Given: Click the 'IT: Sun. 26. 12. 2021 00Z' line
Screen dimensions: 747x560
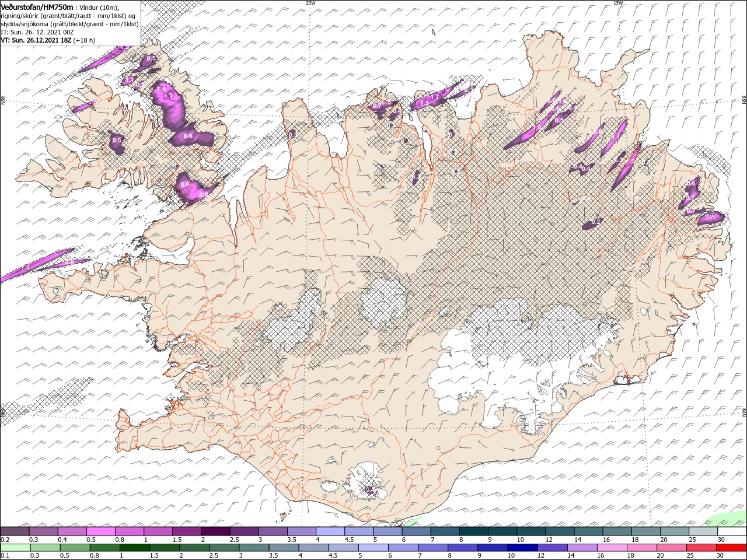Looking at the screenshot, I should pos(37,32).
